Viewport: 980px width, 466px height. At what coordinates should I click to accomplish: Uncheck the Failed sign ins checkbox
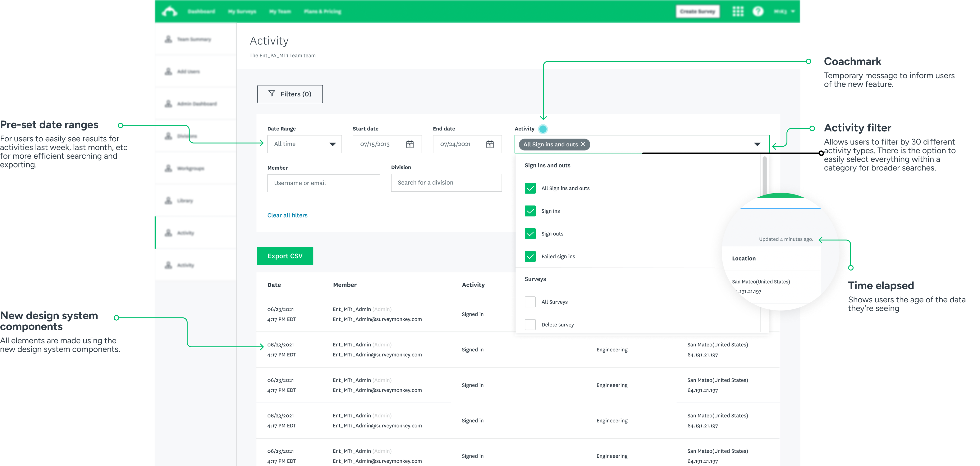coord(530,256)
